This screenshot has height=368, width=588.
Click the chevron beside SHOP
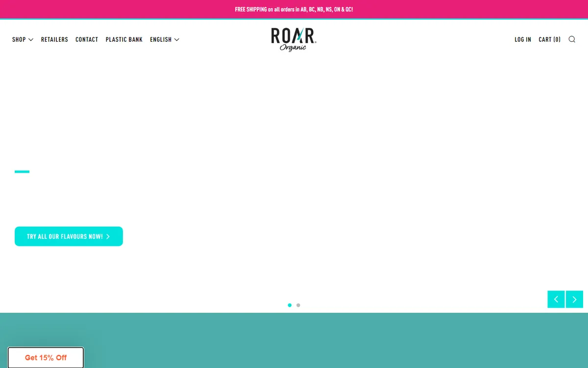click(31, 40)
